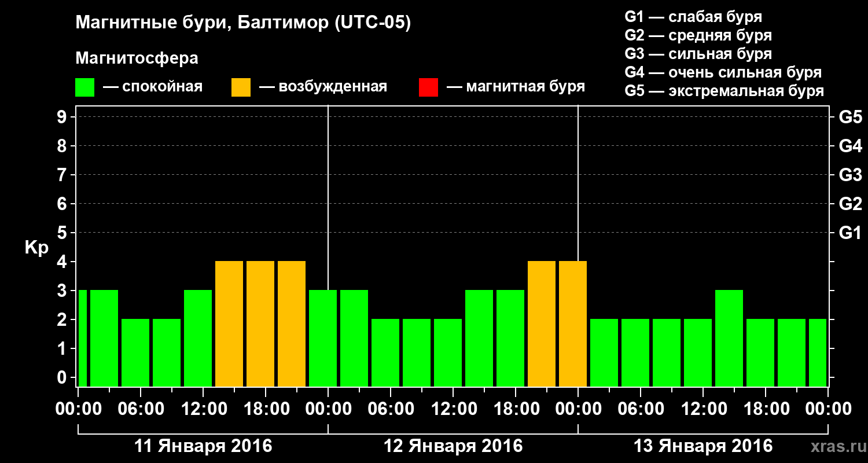
Task: Click the narrow green bar ending 13 Января
Action: click(818, 352)
